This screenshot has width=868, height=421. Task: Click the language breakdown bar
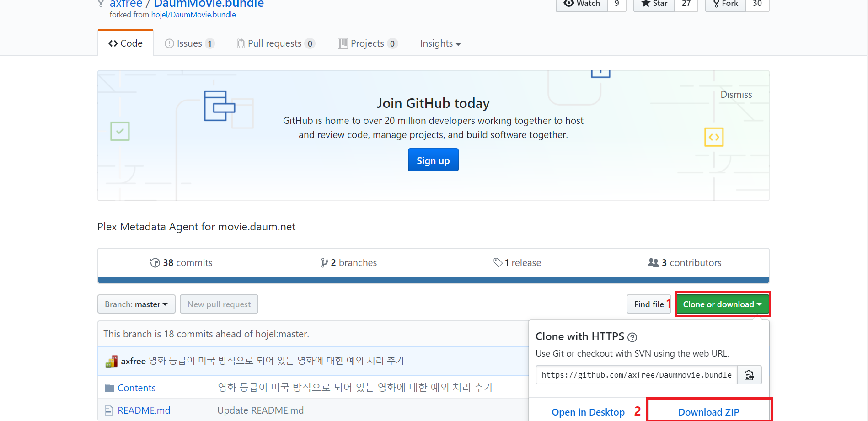pos(433,280)
